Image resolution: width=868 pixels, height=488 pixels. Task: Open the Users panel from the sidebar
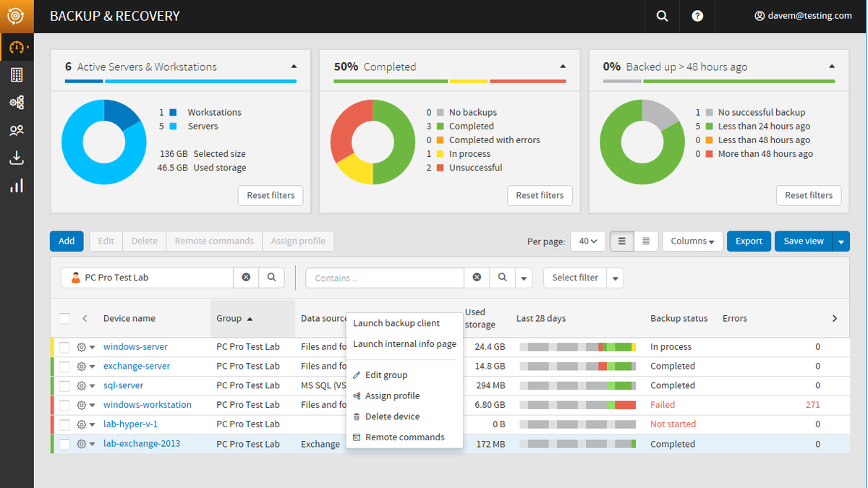coord(16,130)
